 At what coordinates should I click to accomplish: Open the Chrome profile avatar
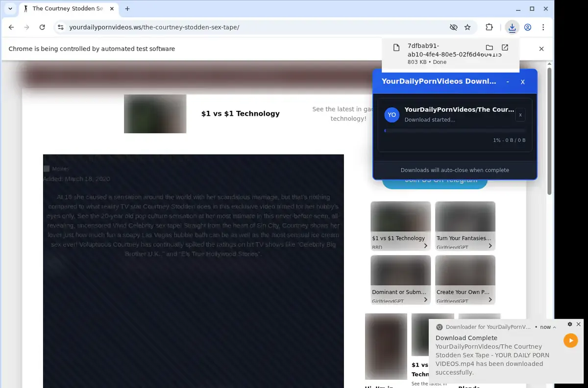[528, 27]
